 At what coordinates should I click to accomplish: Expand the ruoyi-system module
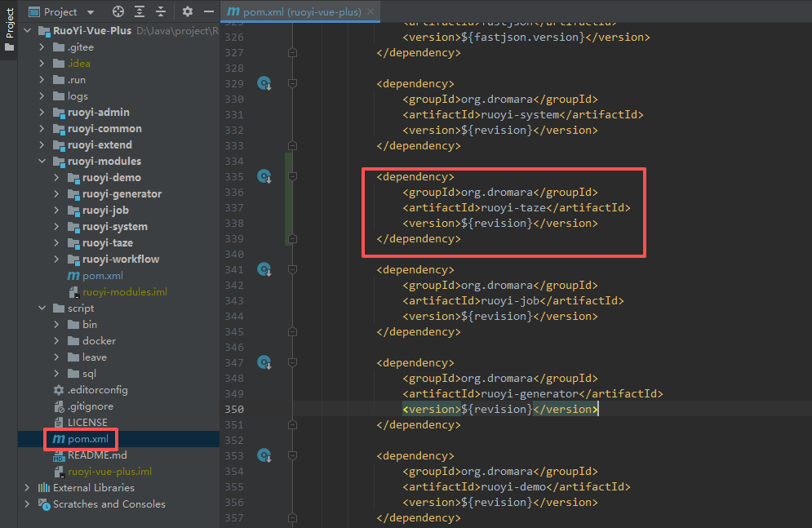56,226
